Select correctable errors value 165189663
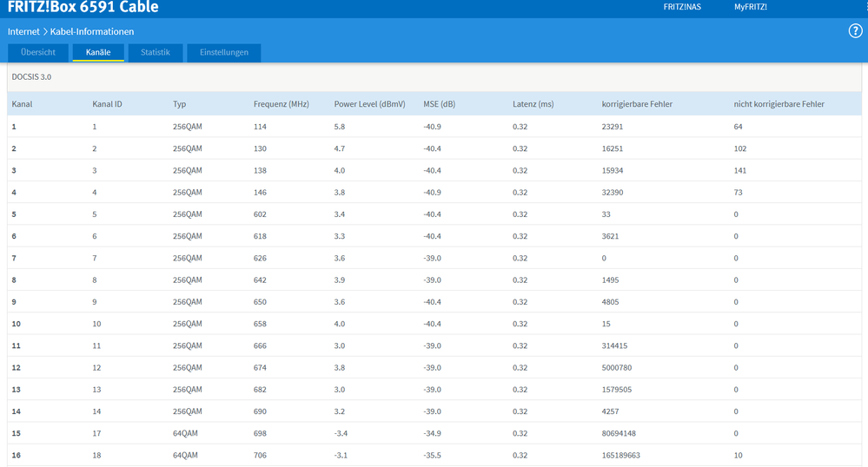The height and width of the screenshot is (467, 868). 621,456
